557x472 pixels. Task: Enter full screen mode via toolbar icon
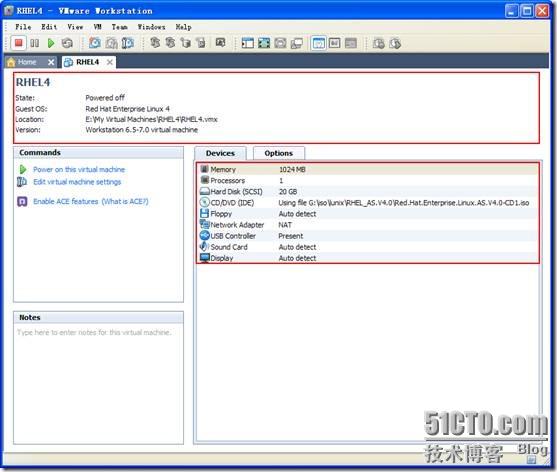[x=264, y=43]
